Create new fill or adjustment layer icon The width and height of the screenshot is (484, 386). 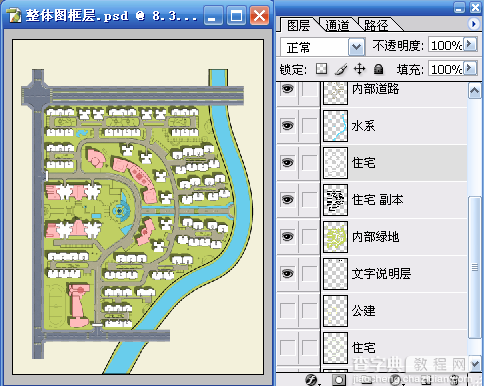click(x=396, y=380)
